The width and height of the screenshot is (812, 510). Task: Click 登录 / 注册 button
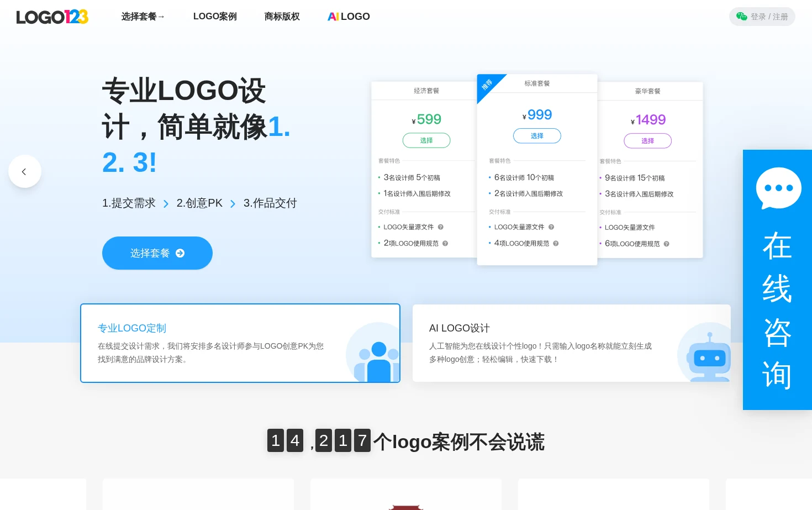(762, 17)
